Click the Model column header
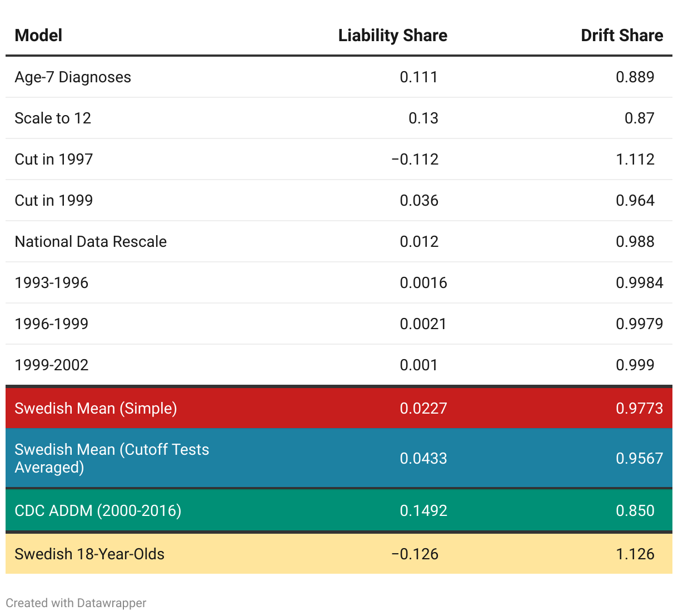Viewport: 678px width, 616px height. click(x=38, y=36)
